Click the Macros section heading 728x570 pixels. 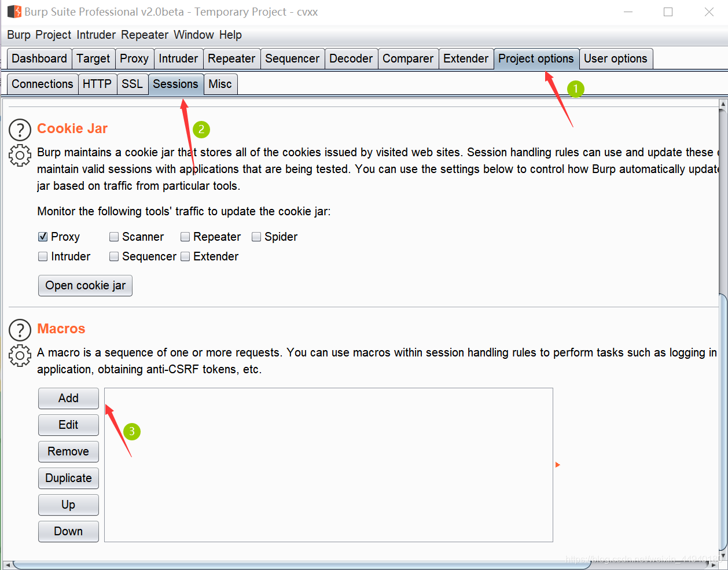61,329
